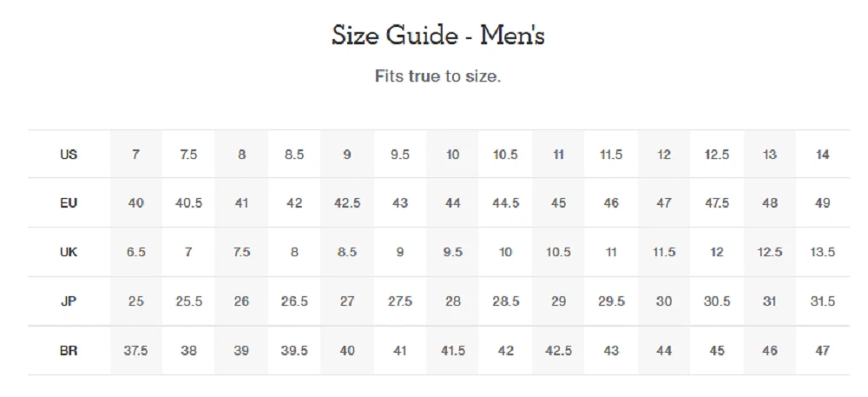Click the Size Guide - Men's heading
Image resolution: width=868 pixels, height=397 pixels.
(437, 36)
